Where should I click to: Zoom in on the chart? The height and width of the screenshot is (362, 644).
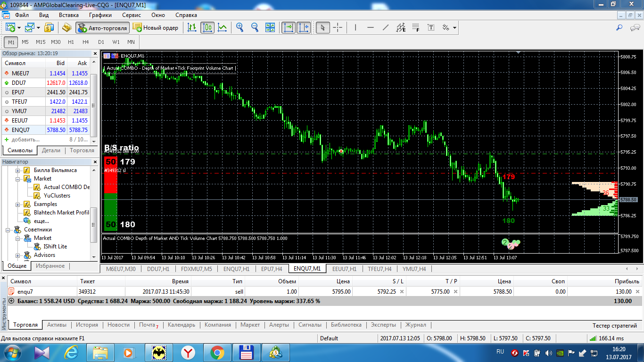240,28
